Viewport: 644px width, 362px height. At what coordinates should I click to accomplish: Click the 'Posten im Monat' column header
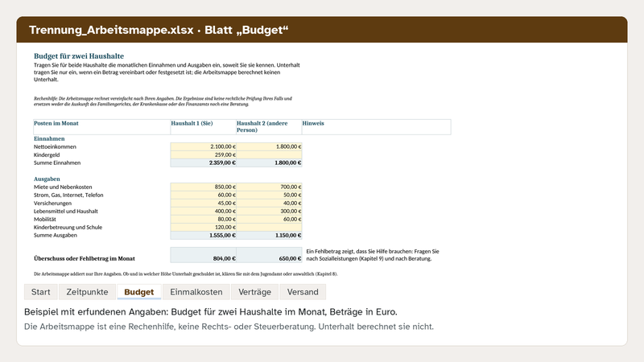(x=102, y=127)
